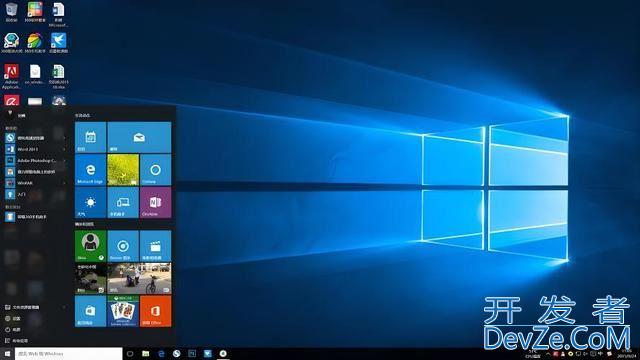Expand the Word 2013 jump list arrow
The height and width of the screenshot is (360, 640).
(64, 149)
